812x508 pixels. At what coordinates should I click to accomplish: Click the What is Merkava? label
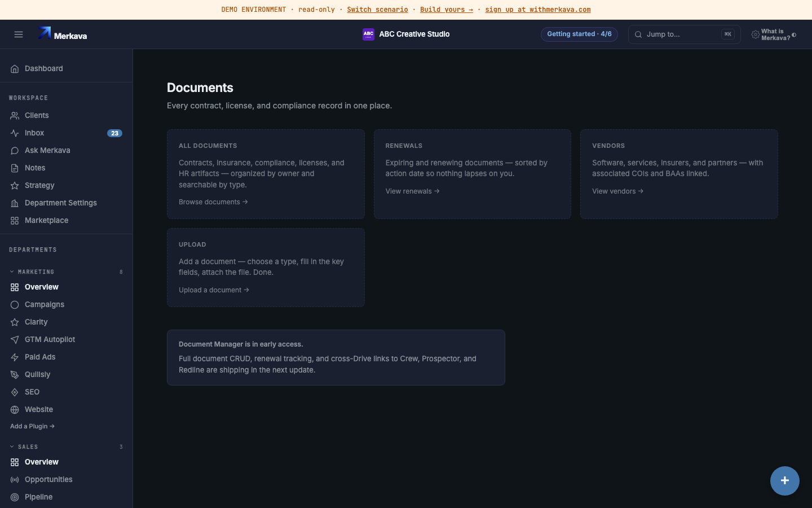point(775,35)
